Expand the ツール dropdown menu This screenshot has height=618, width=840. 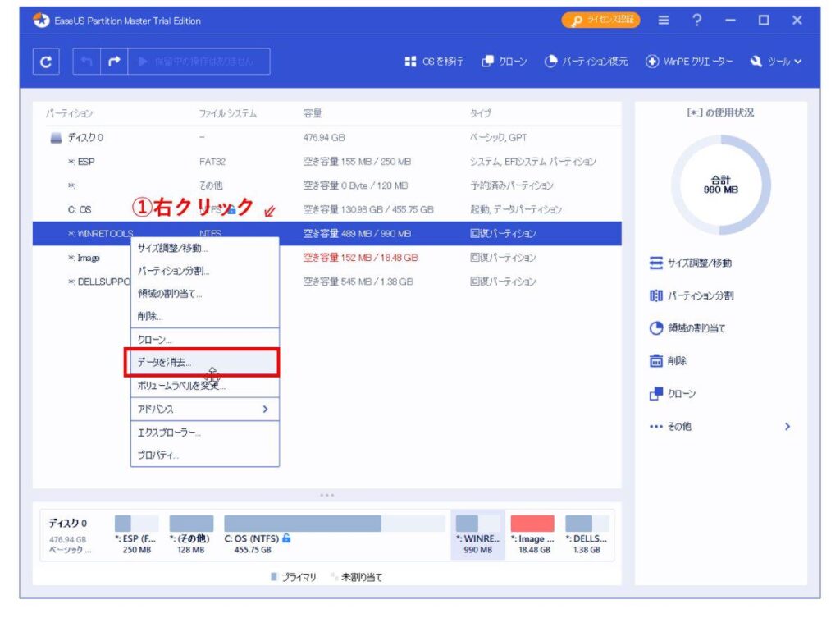pyautogui.click(x=776, y=62)
